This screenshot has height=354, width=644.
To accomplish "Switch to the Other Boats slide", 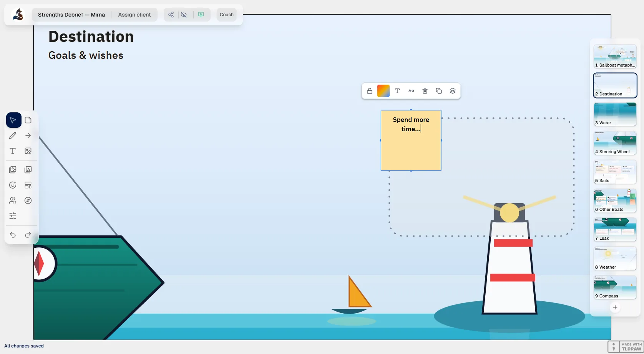I will coord(615,201).
